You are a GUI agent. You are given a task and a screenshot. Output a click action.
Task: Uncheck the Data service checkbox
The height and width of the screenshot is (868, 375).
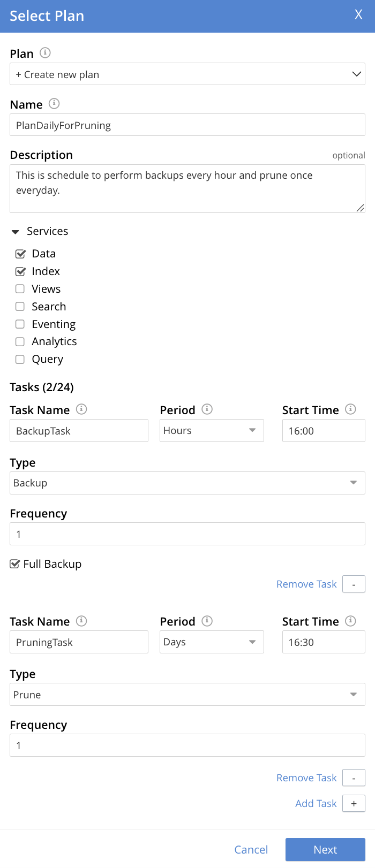click(20, 254)
